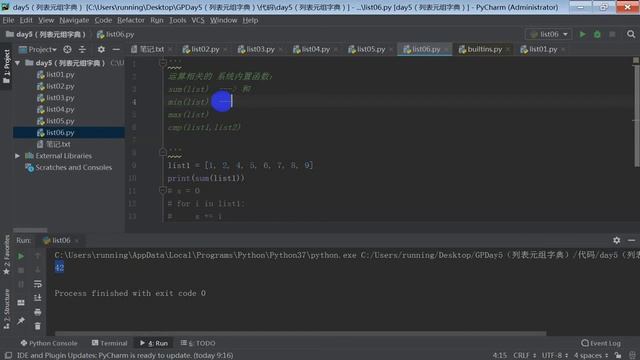Restore layout icon in the Run panel

coord(21,302)
